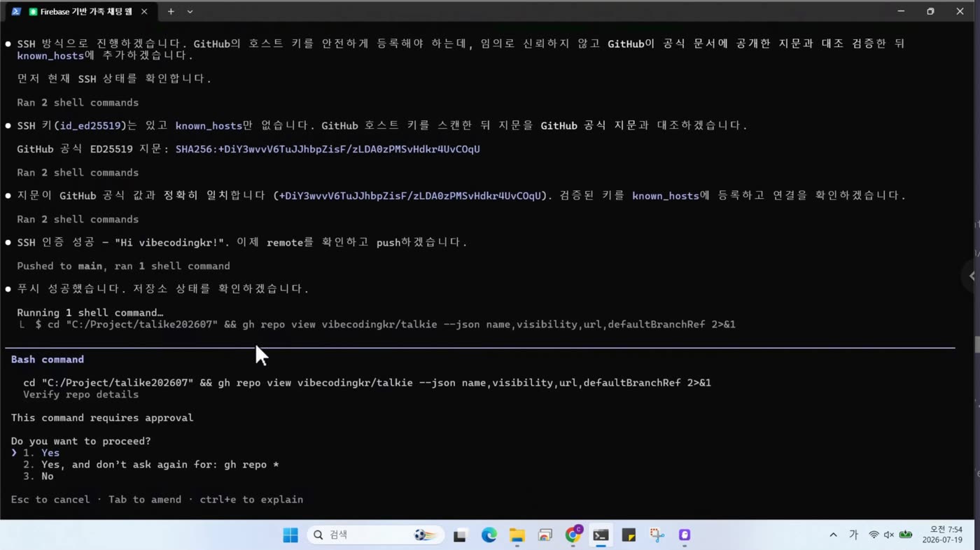The height and width of the screenshot is (550, 980).
Task: Open the Wi-Fi network settings icon
Action: click(x=874, y=535)
